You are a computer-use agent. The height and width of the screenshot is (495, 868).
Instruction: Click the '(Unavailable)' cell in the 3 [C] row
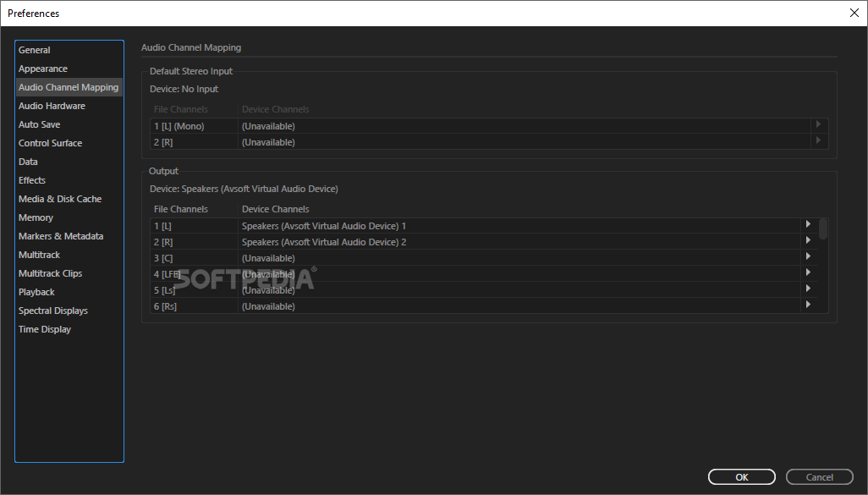tap(519, 258)
